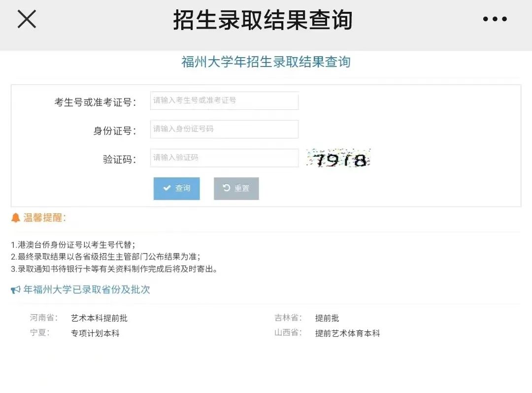The height and width of the screenshot is (393, 532).
Task: Refresh the 7978 captcha image
Action: (x=338, y=158)
